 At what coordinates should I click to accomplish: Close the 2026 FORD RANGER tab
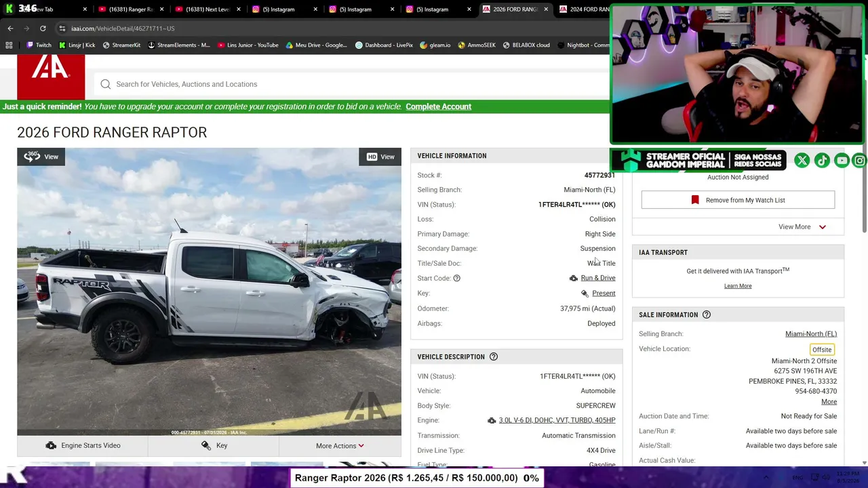547,9
